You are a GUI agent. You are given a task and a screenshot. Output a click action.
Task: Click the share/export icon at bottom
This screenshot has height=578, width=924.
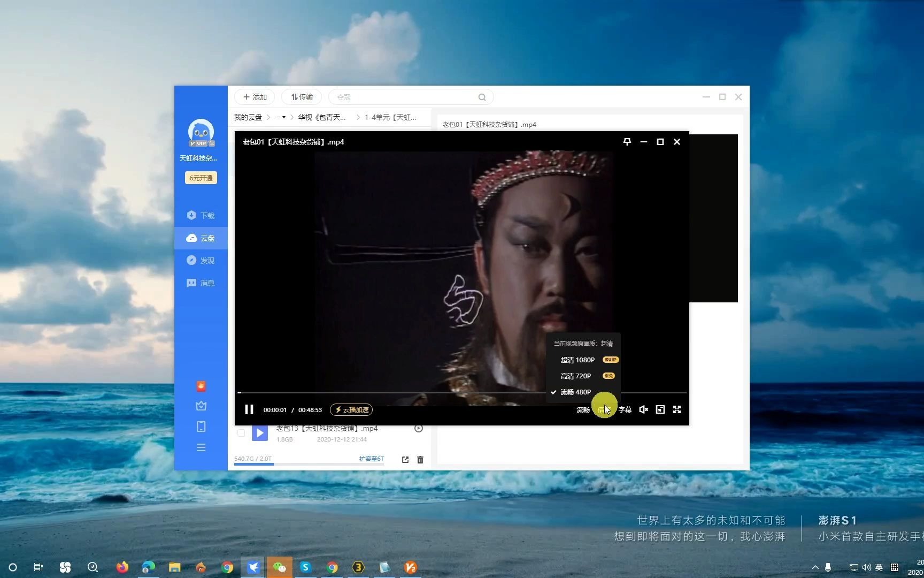tap(405, 460)
